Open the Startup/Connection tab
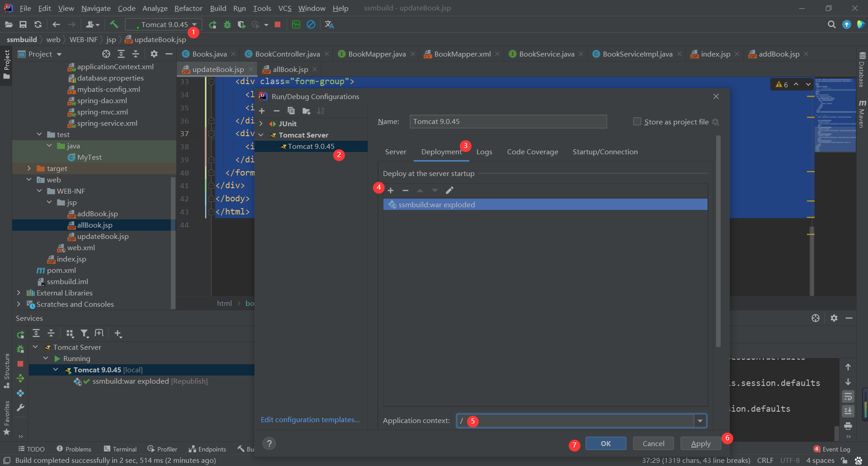This screenshot has height=466, width=868. coord(605,152)
